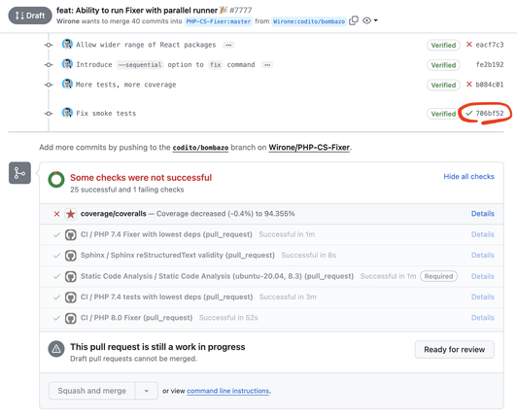The height and width of the screenshot is (420, 517).
Task: Click the Ready for review button
Action: pos(455,349)
